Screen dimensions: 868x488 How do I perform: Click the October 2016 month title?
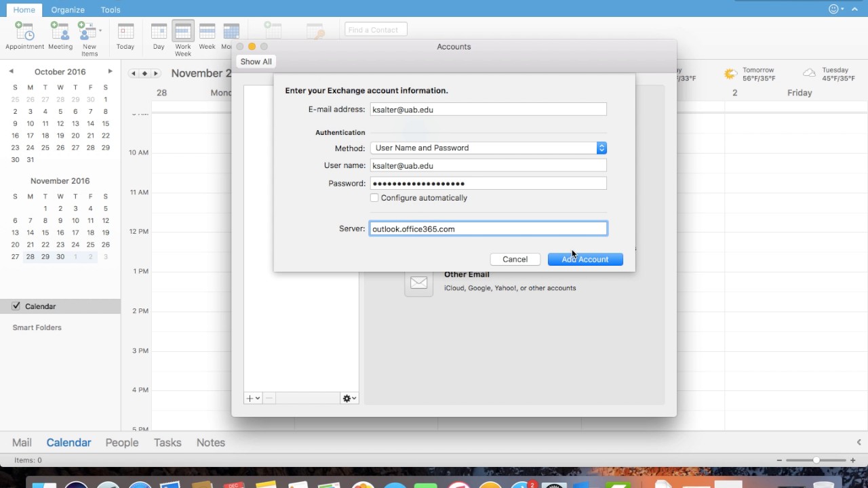pyautogui.click(x=60, y=72)
